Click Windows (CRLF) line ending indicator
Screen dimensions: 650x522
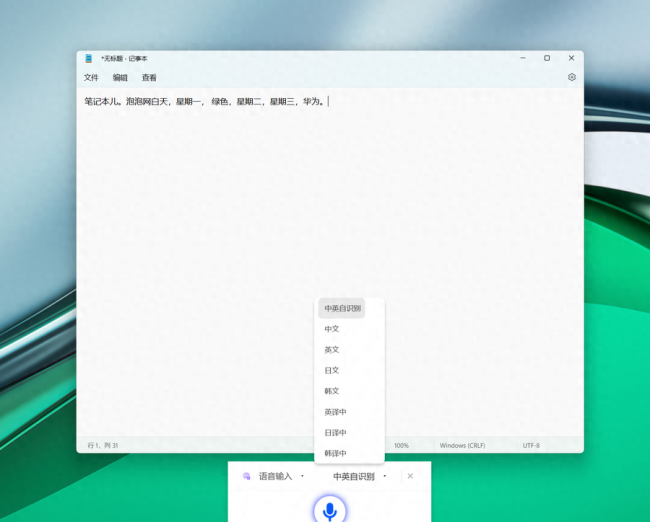[x=462, y=445]
